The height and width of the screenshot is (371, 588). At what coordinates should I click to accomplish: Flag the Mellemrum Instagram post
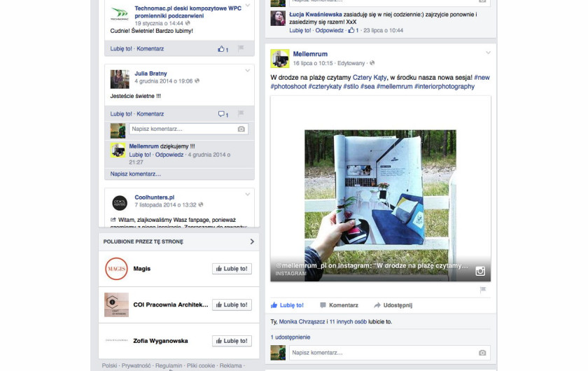(483, 290)
